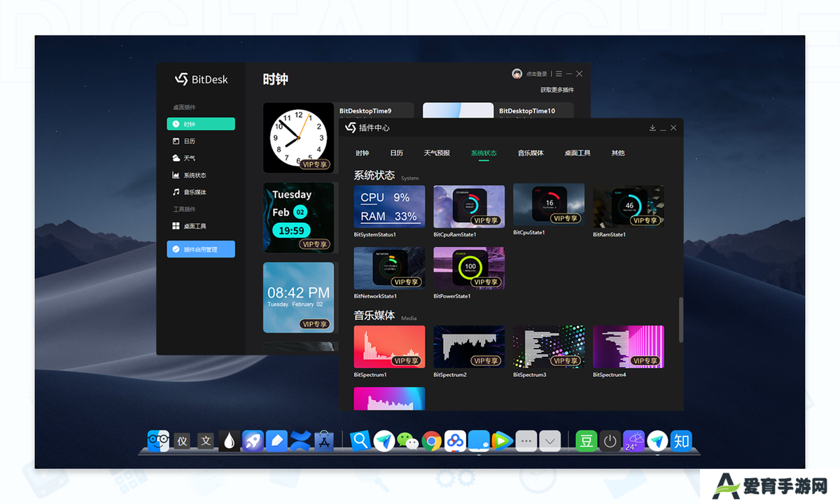The height and width of the screenshot is (504, 840).
Task: Select the BitSpectrum2 plugin thumbnail
Action: pyautogui.click(x=469, y=346)
